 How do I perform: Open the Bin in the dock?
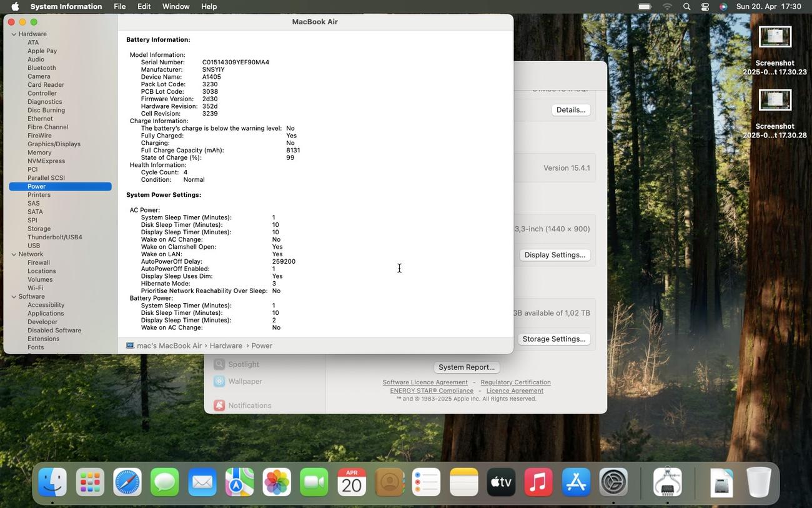[x=758, y=483]
